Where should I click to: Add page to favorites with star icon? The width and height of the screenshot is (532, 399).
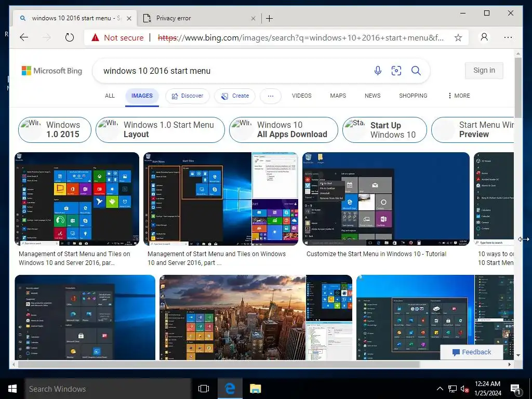tap(458, 37)
